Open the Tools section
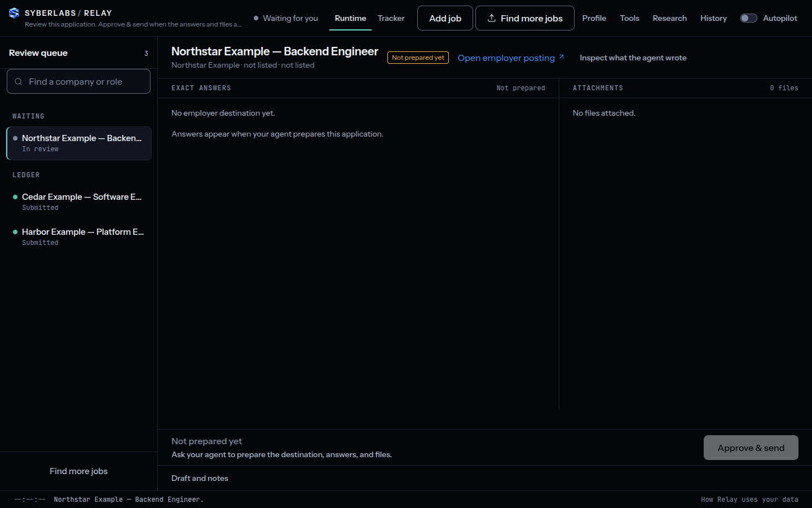Screen dimensions: 812x508 click(630, 18)
